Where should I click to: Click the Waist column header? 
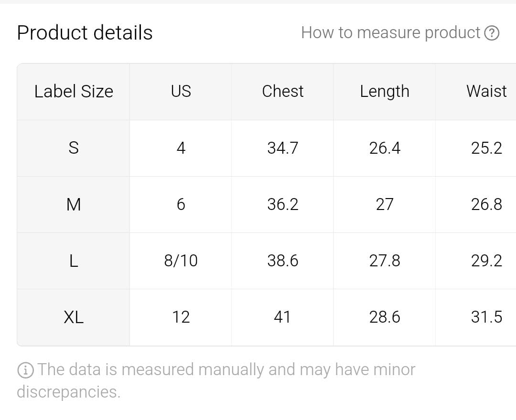point(486,91)
